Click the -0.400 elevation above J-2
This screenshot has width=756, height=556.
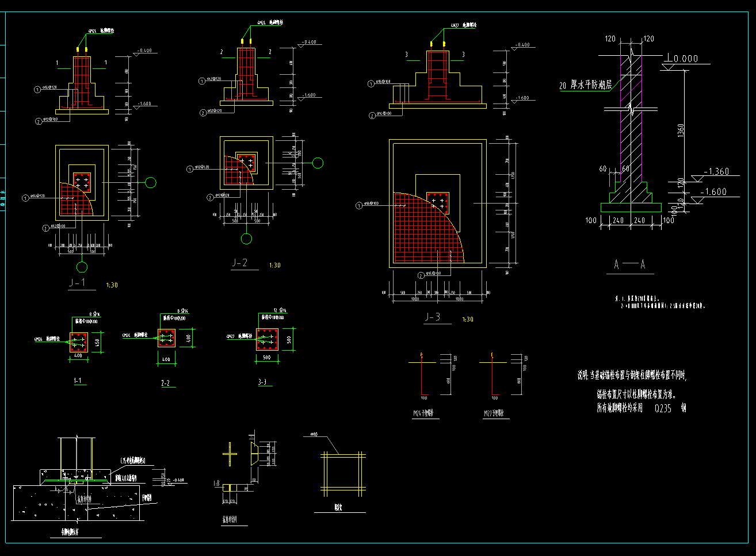308,42
